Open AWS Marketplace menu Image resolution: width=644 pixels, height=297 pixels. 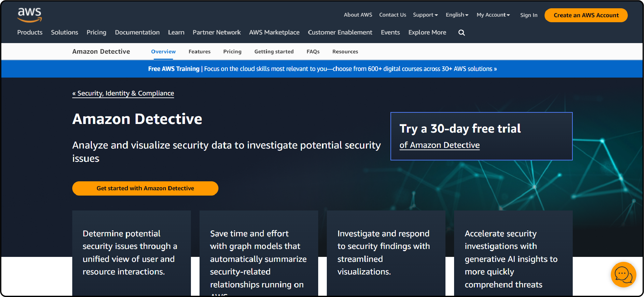coord(274,32)
